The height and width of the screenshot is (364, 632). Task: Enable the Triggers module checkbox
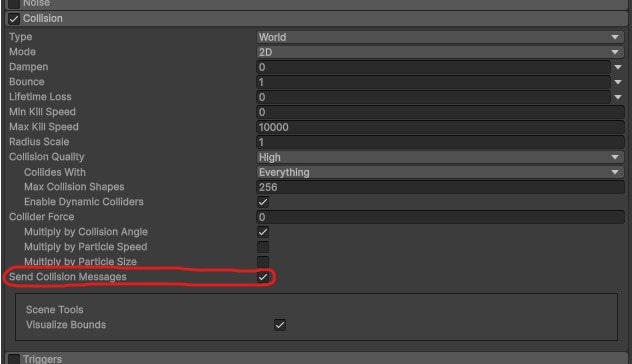coord(14,359)
